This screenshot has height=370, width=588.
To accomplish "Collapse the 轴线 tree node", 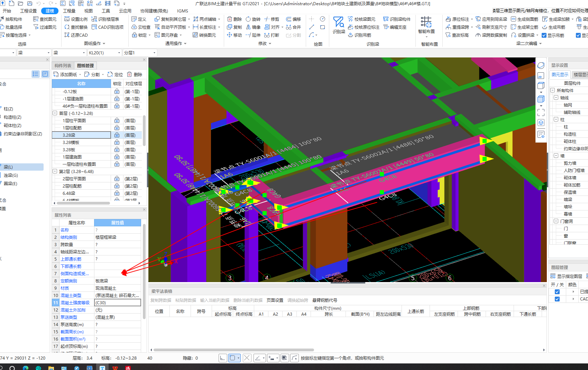I will pos(556,98).
